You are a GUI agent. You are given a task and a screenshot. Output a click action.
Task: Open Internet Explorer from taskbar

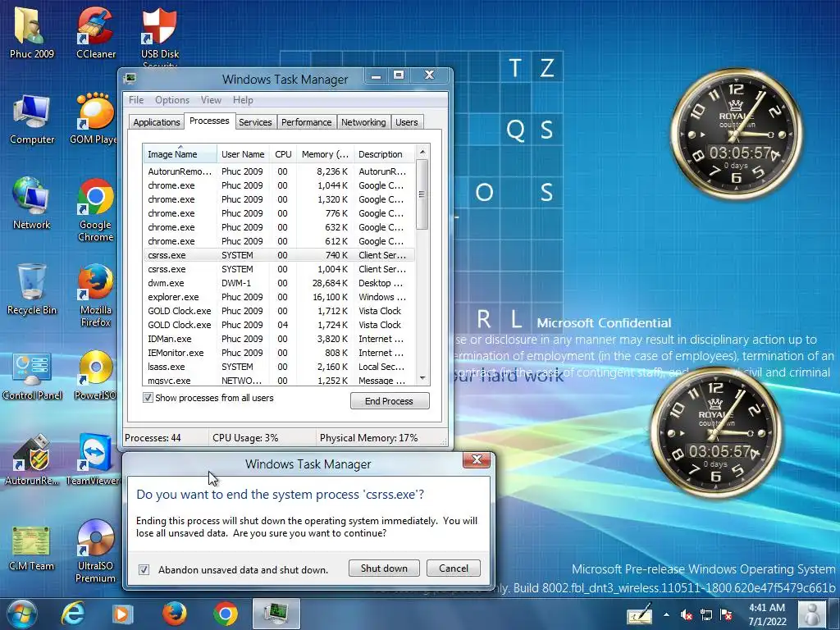(x=73, y=614)
